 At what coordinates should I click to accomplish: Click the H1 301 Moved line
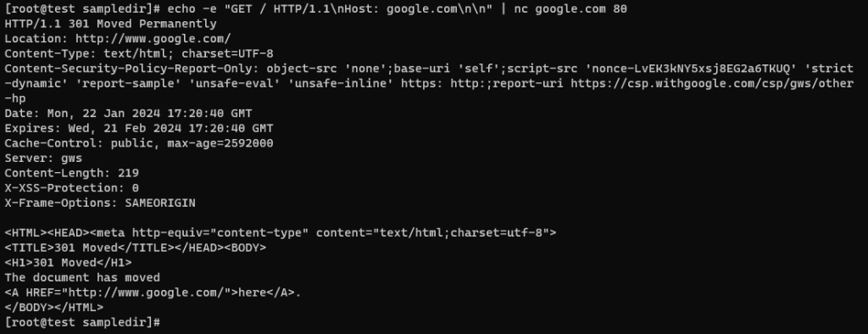tap(68, 263)
